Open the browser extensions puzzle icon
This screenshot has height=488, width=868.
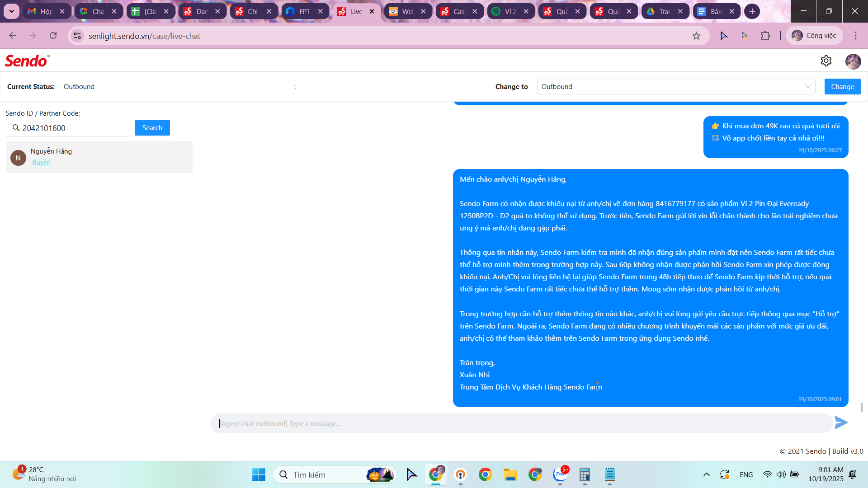point(765,36)
